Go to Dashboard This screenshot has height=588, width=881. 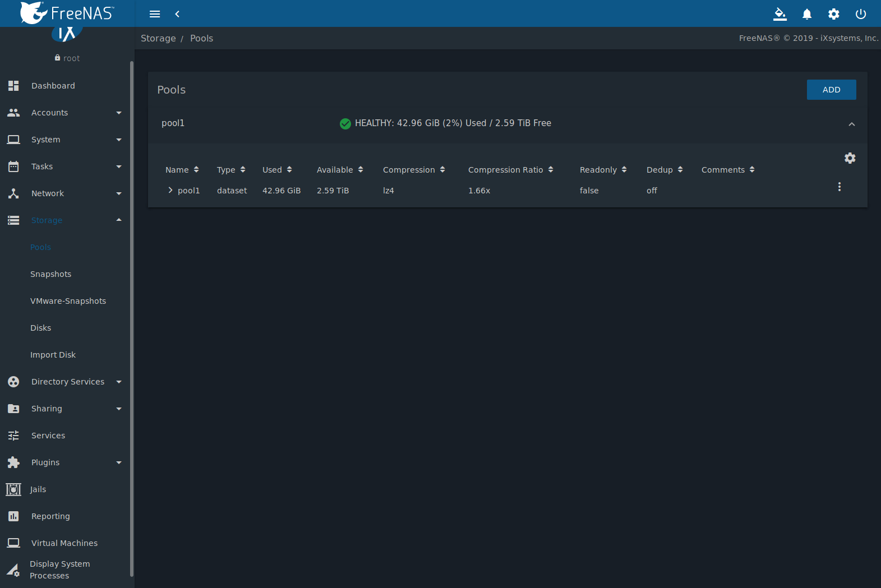click(x=53, y=86)
